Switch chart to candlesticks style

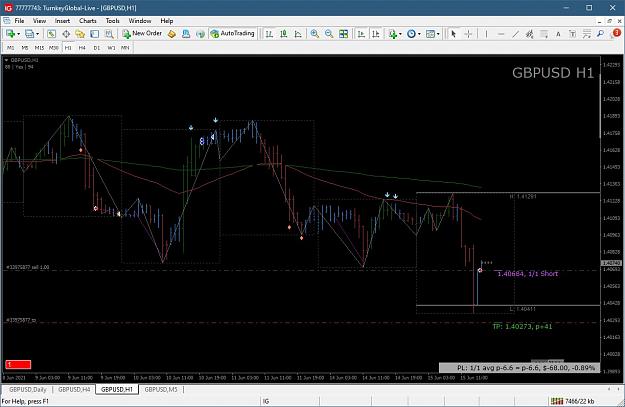(x=284, y=34)
